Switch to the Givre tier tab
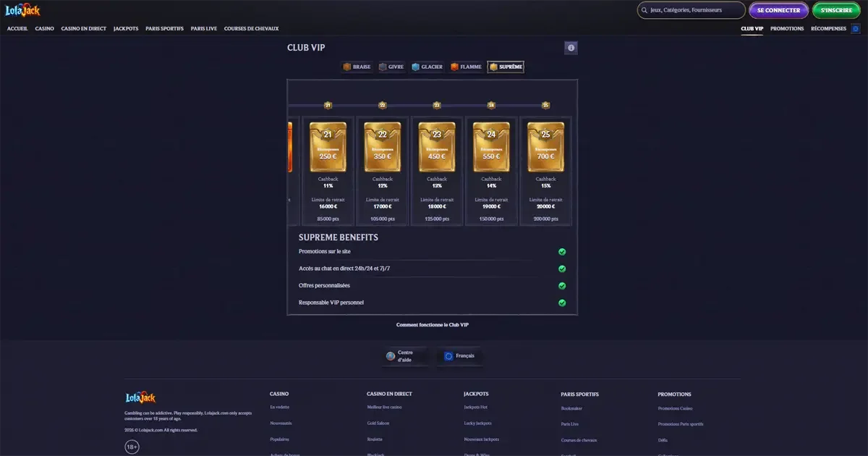 tap(392, 67)
